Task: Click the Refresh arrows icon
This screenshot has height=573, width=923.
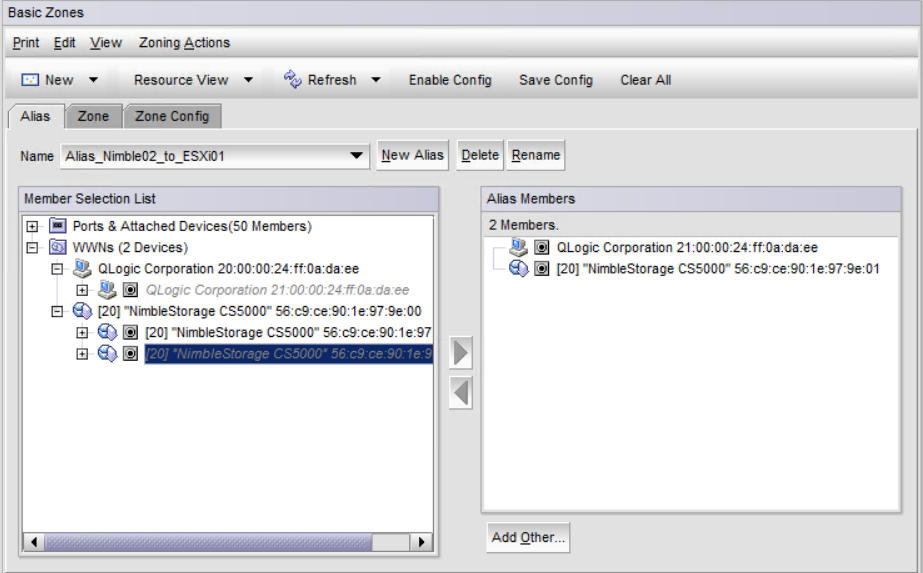Action: click(x=293, y=79)
